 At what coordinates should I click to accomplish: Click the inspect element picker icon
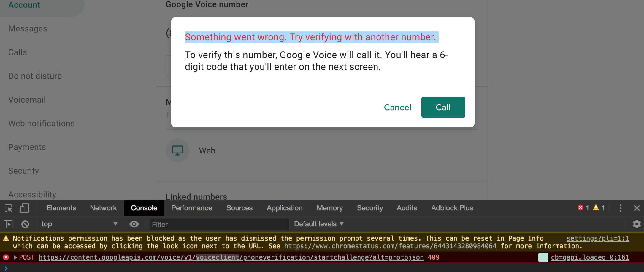9,208
